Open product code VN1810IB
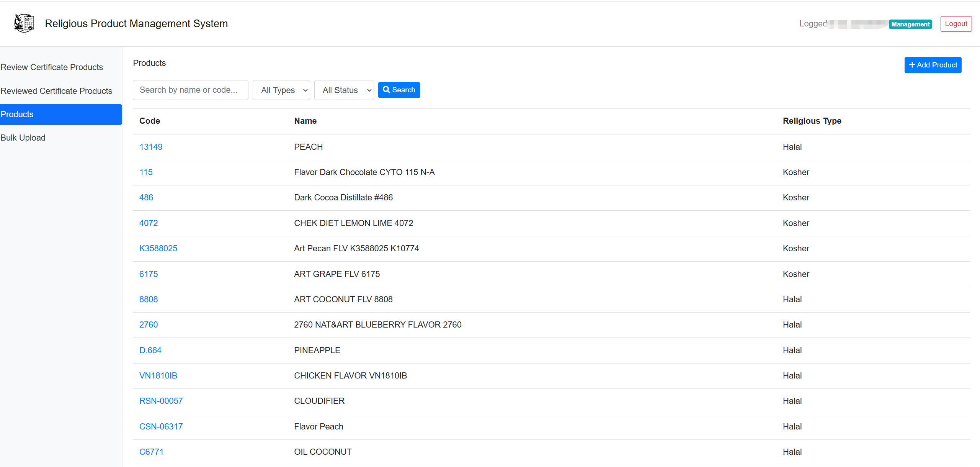 tap(158, 375)
